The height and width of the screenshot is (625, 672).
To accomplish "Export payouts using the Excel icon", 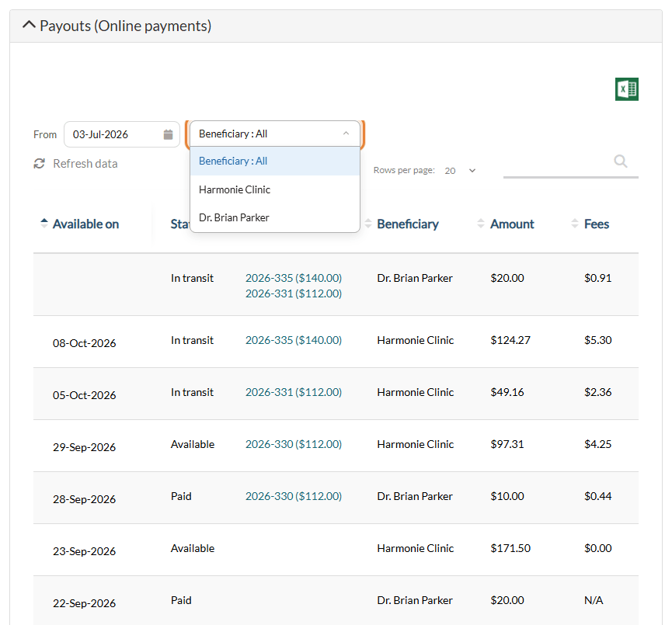I will point(627,89).
